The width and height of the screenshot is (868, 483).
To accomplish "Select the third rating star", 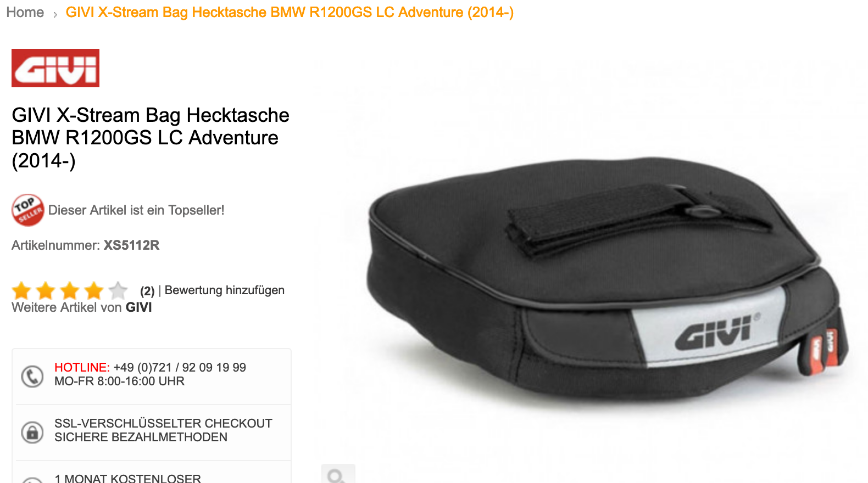I will pyautogui.click(x=70, y=291).
